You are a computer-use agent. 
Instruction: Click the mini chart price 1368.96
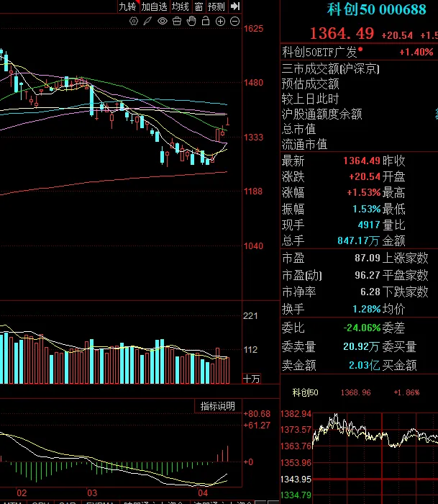[x=355, y=393]
